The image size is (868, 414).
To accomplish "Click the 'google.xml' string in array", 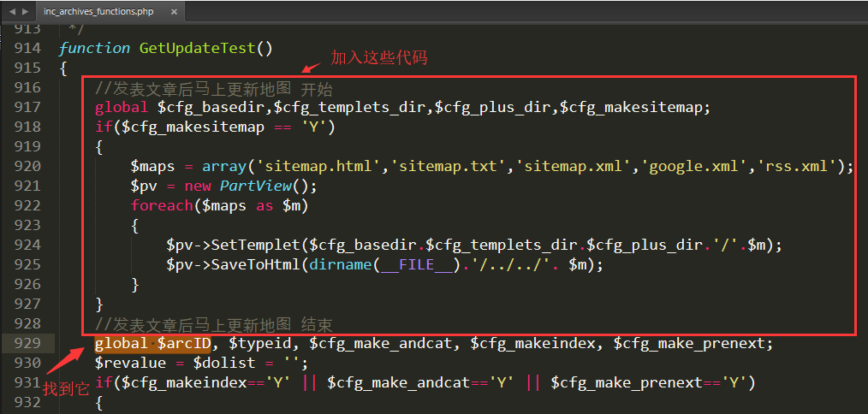I will pos(690,167).
